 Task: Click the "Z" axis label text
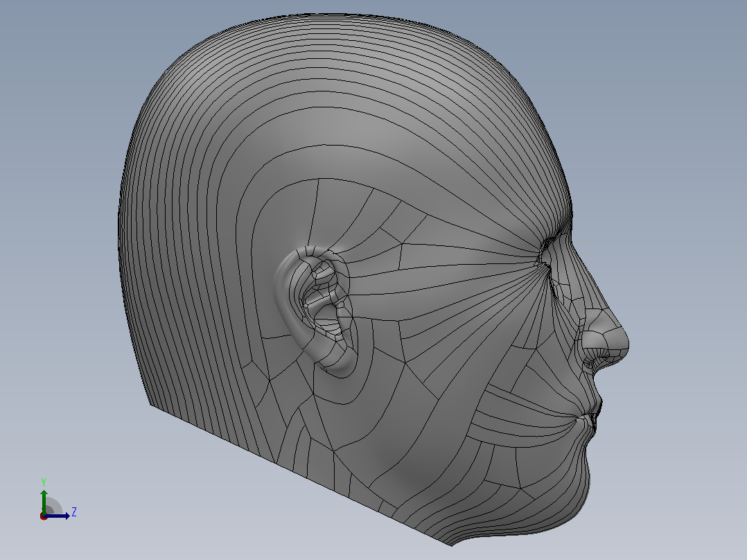74,512
